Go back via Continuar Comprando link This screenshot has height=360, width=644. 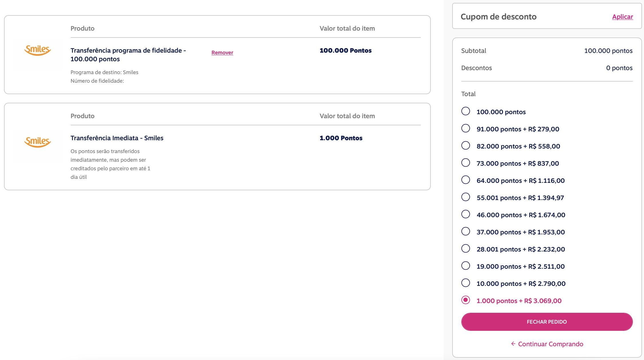pos(547,344)
